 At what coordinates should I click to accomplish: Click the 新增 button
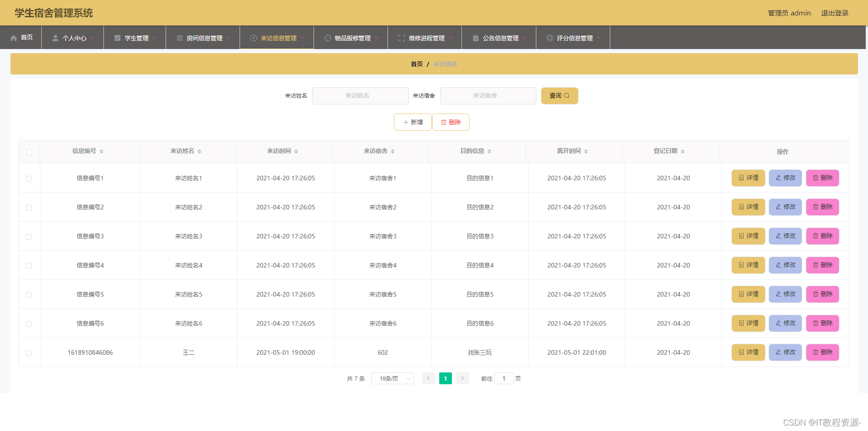pyautogui.click(x=412, y=122)
